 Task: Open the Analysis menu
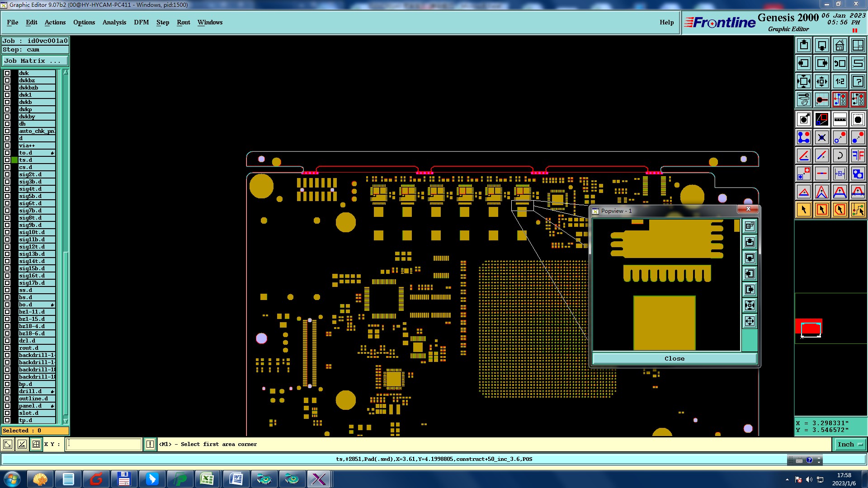point(114,22)
